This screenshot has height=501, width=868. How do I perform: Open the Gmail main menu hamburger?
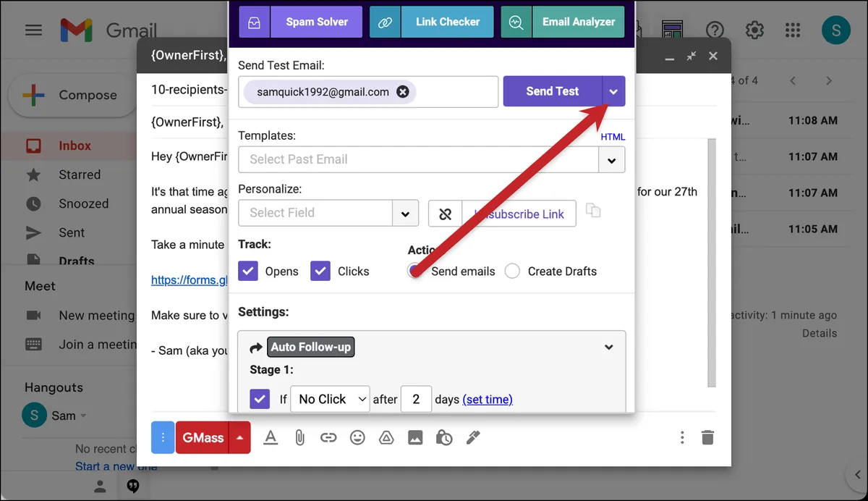point(33,30)
